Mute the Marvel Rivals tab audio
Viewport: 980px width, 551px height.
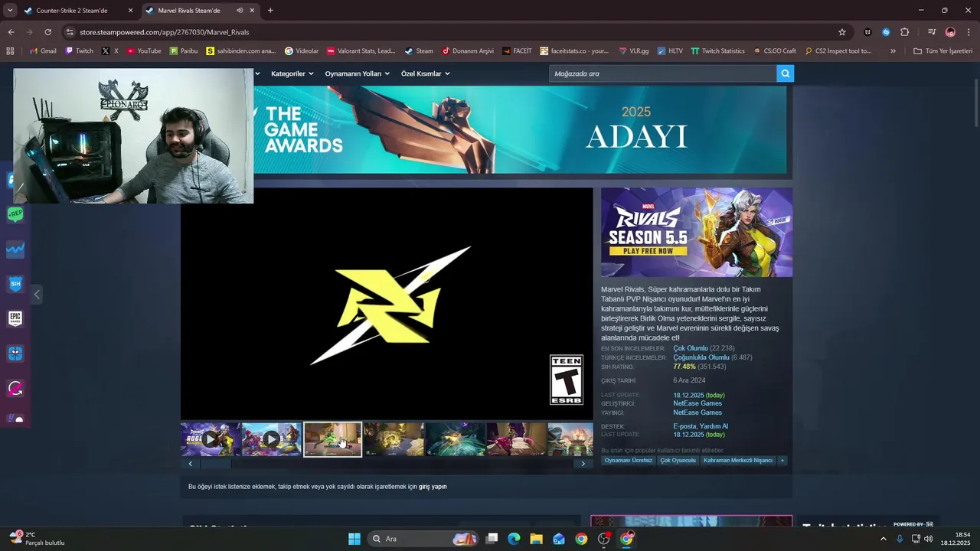click(x=240, y=11)
